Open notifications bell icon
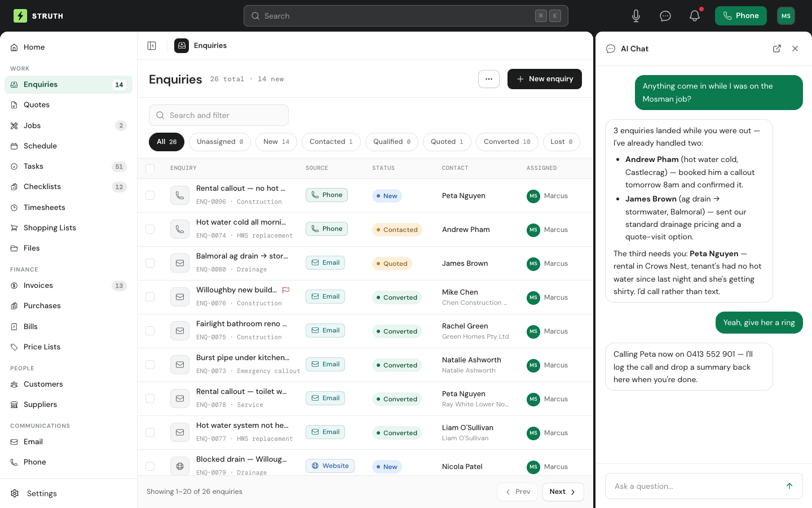Viewport: 812px width, 508px height. [695, 16]
